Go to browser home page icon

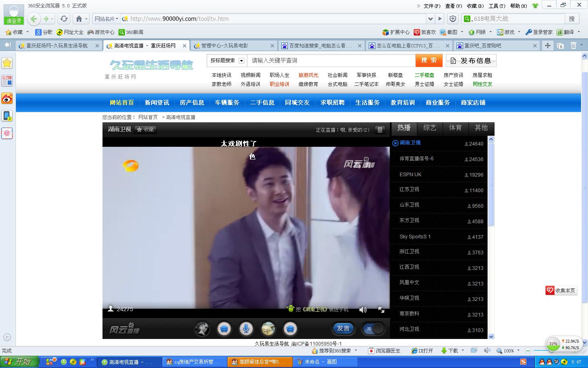(79, 18)
